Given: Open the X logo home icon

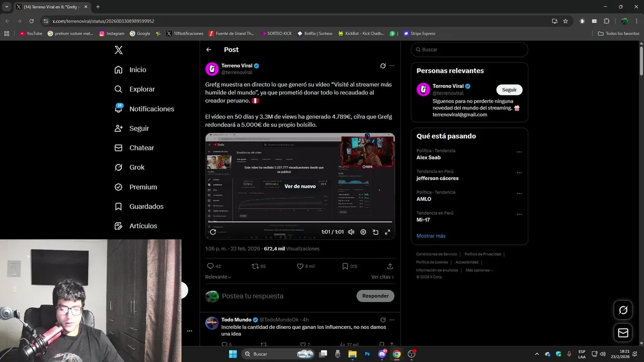Looking at the screenshot, I should click(x=118, y=50).
